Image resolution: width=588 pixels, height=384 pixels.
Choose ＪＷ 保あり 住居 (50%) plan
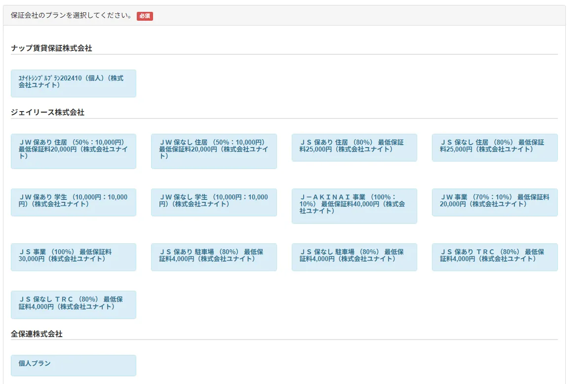point(73,151)
